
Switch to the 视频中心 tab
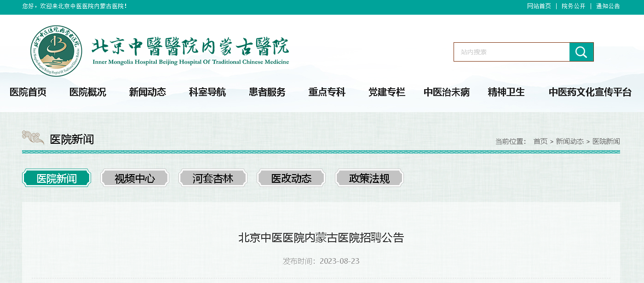tap(135, 178)
